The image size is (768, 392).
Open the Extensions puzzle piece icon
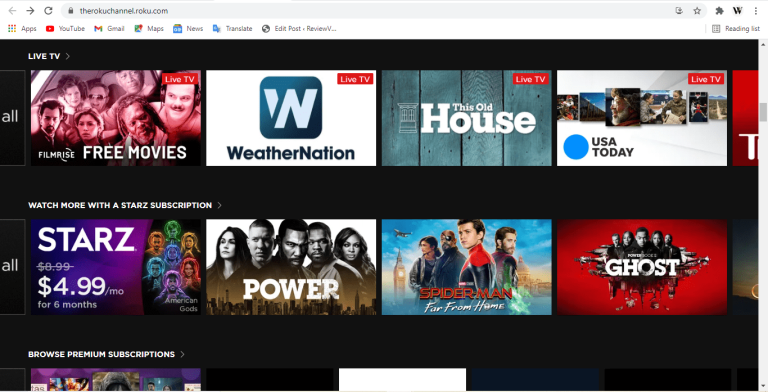point(719,10)
